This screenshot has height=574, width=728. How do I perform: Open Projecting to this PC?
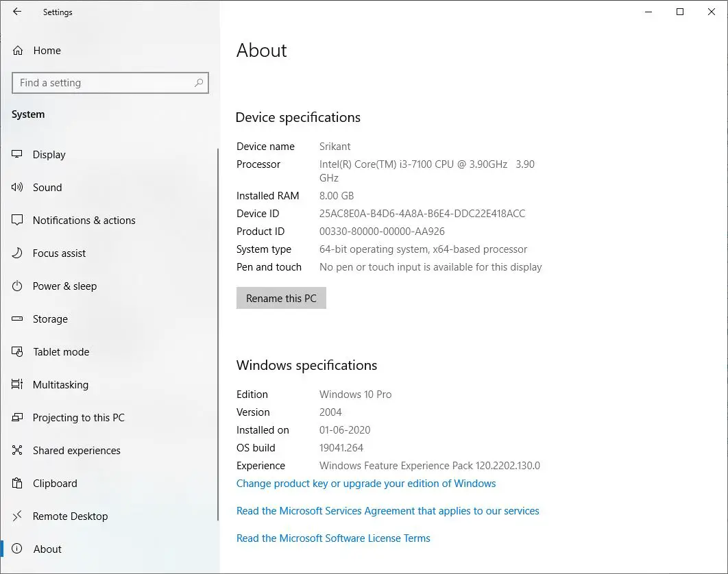point(110,418)
